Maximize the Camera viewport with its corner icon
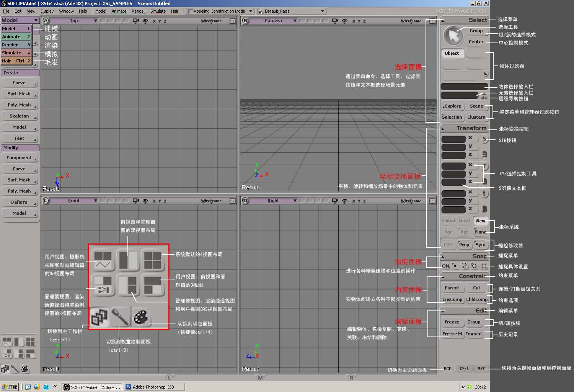Screen dimensions: 574x392 432,21
